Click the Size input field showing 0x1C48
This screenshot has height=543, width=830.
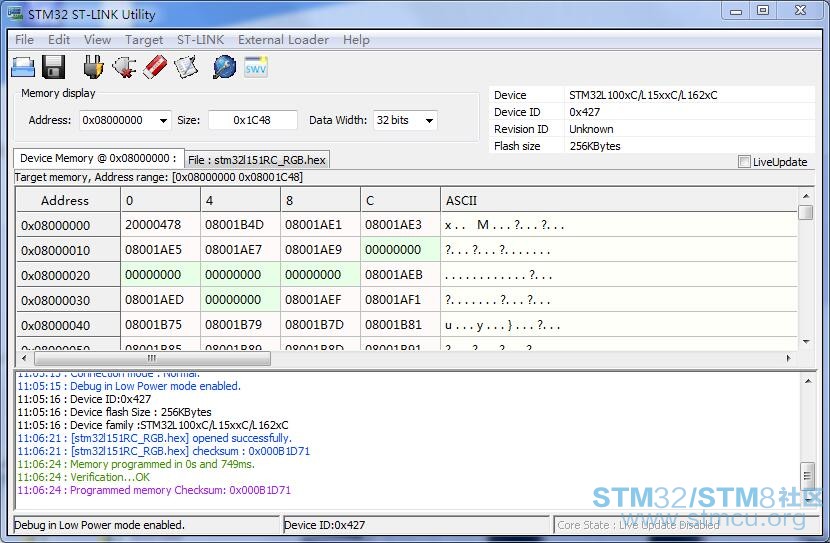coord(252,120)
